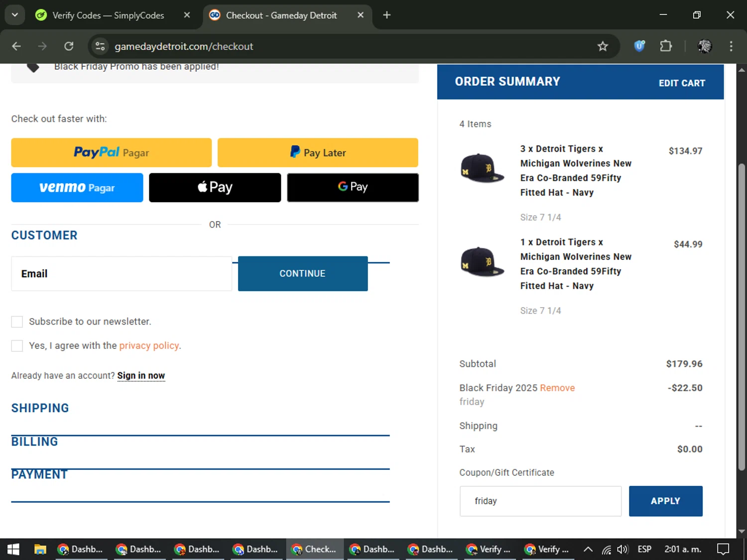Click the scrollbar's down arrow
This screenshot has width=747, height=560.
(x=742, y=532)
